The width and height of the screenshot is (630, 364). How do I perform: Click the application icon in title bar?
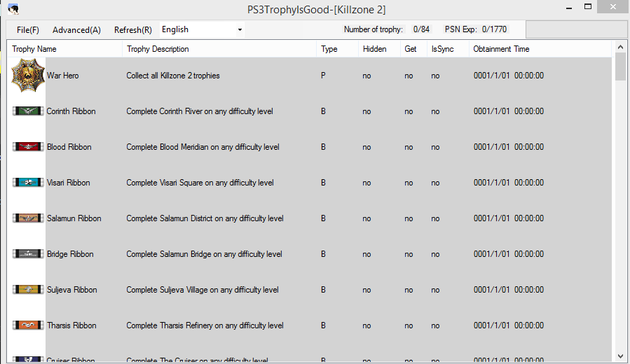(13, 9)
